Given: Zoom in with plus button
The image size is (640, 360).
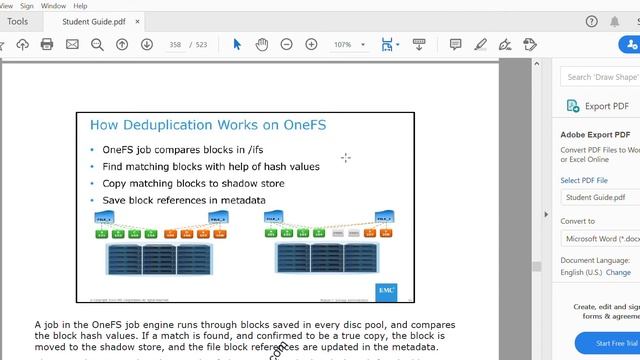Looking at the screenshot, I should tap(311, 44).
